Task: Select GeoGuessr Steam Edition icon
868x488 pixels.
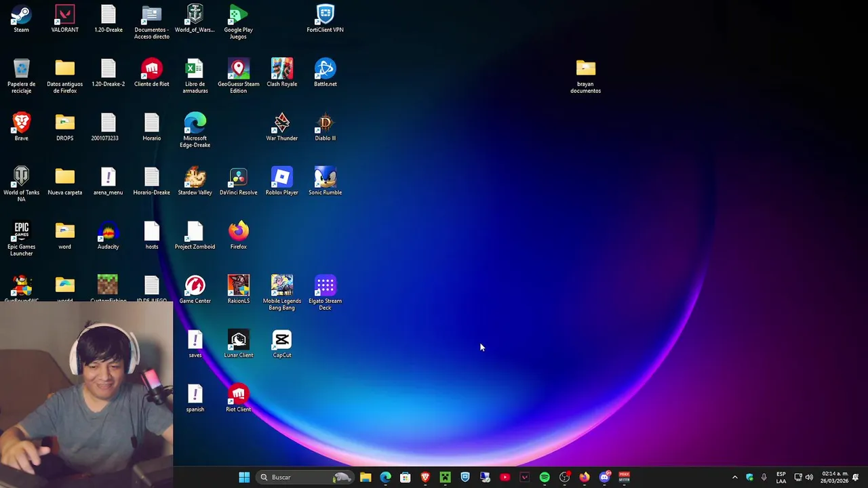Action: tap(238, 76)
